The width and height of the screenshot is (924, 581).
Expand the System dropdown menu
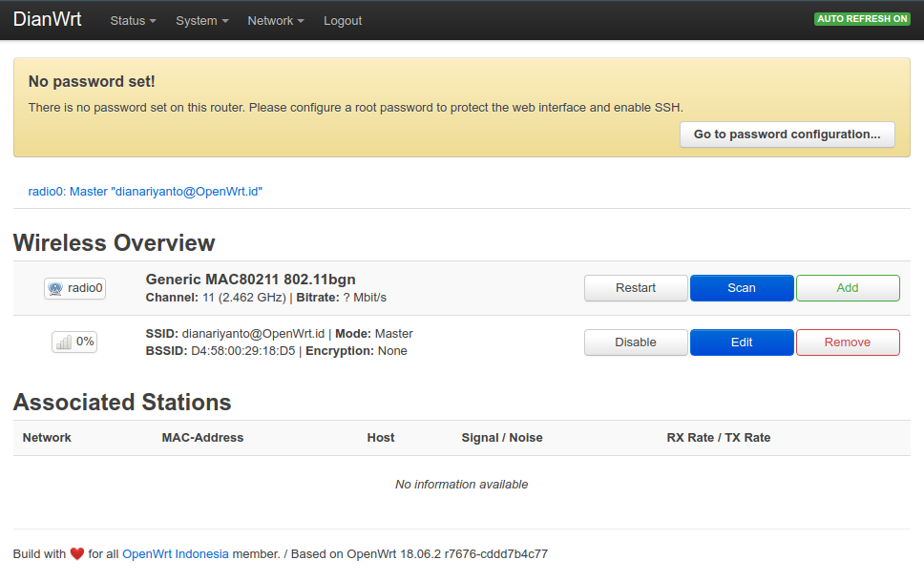point(201,21)
